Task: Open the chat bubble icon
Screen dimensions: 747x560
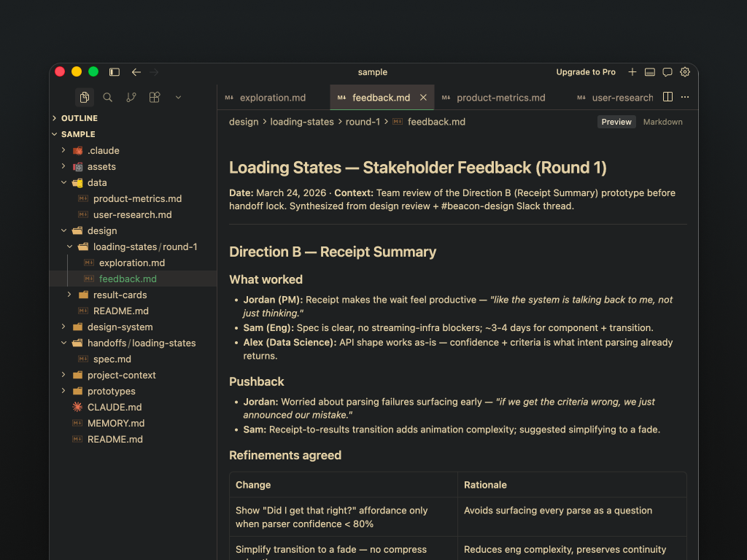Action: 667,72
